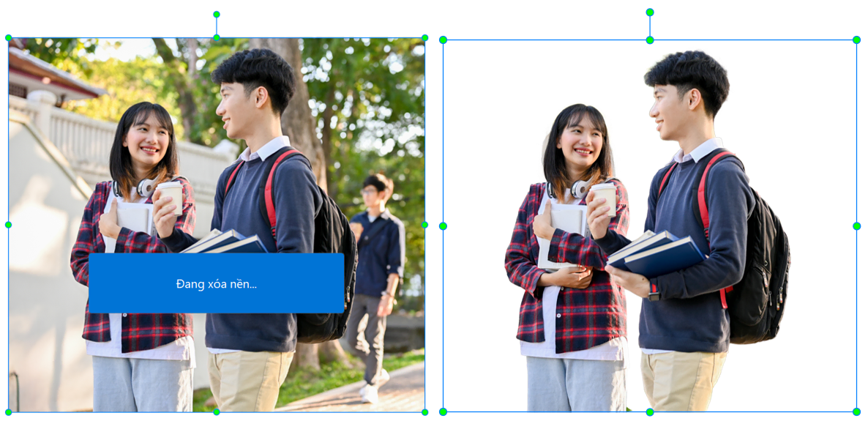
Task: Click bottom-left corner handle of original photo
Action: click(x=8, y=411)
